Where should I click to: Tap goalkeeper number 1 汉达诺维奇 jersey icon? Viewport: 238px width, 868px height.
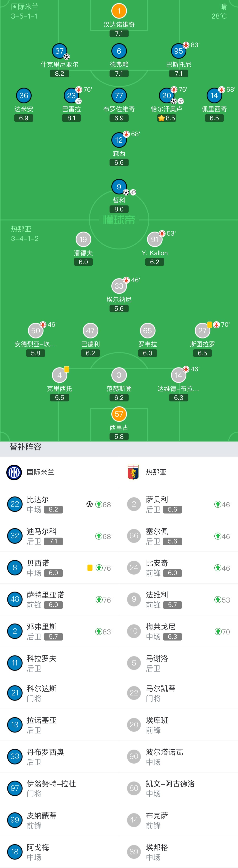tap(119, 11)
